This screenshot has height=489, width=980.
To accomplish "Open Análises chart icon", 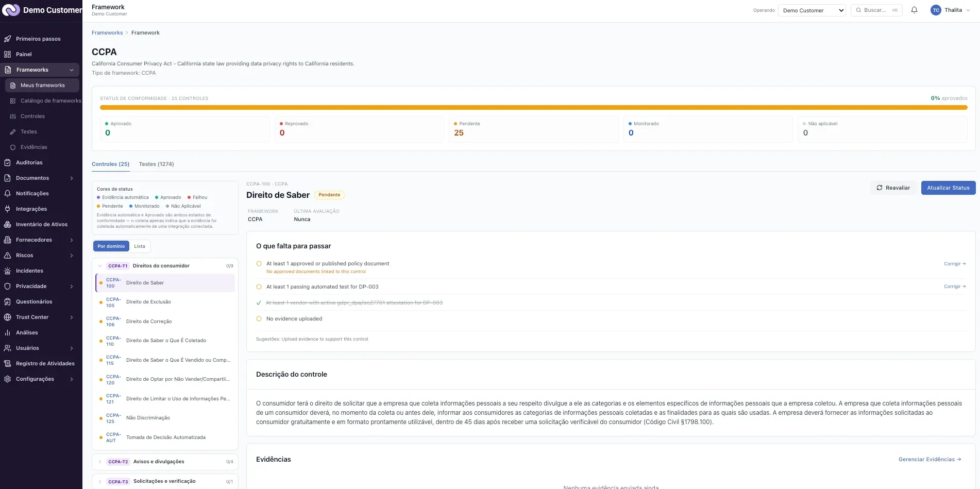I will pyautogui.click(x=8, y=333).
